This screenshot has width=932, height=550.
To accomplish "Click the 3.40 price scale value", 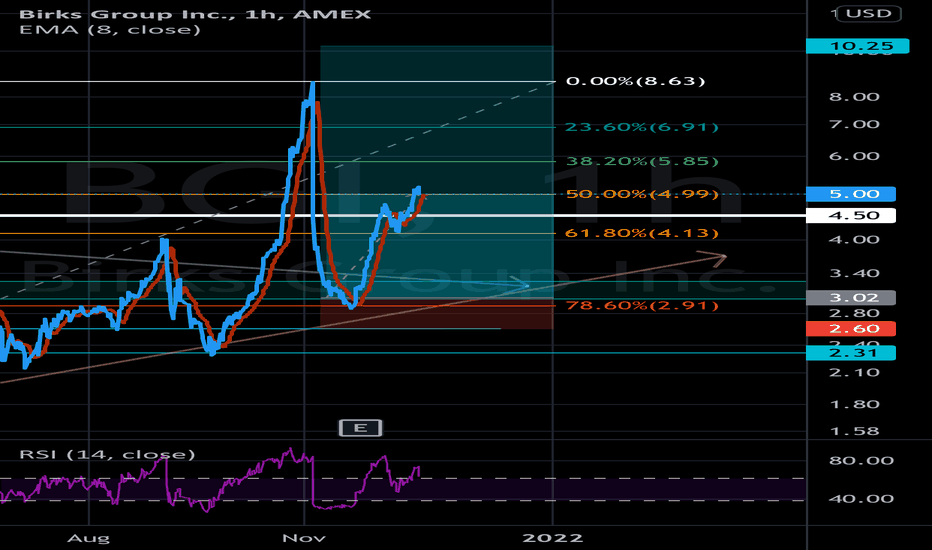I will point(854,274).
